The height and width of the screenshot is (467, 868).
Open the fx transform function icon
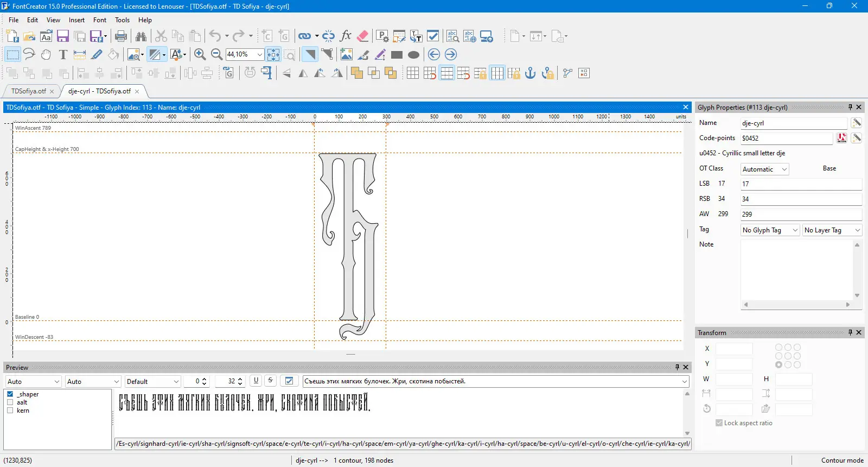[346, 36]
